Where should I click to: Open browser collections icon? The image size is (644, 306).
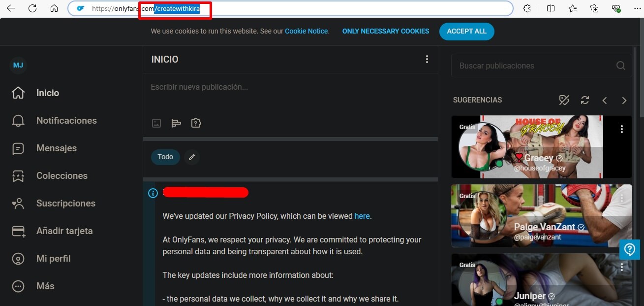click(594, 8)
